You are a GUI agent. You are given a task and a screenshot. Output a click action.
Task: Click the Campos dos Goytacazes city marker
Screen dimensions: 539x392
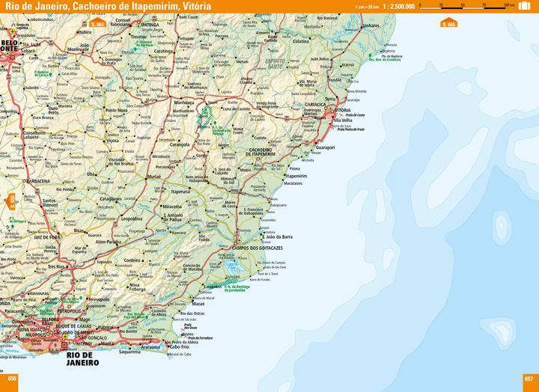click(237, 247)
